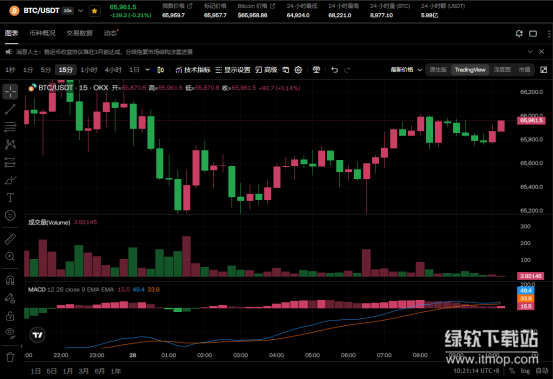Viewport: 553px width, 379px height.
Task: Select the crosshair cursor tool
Action: pos(10,92)
